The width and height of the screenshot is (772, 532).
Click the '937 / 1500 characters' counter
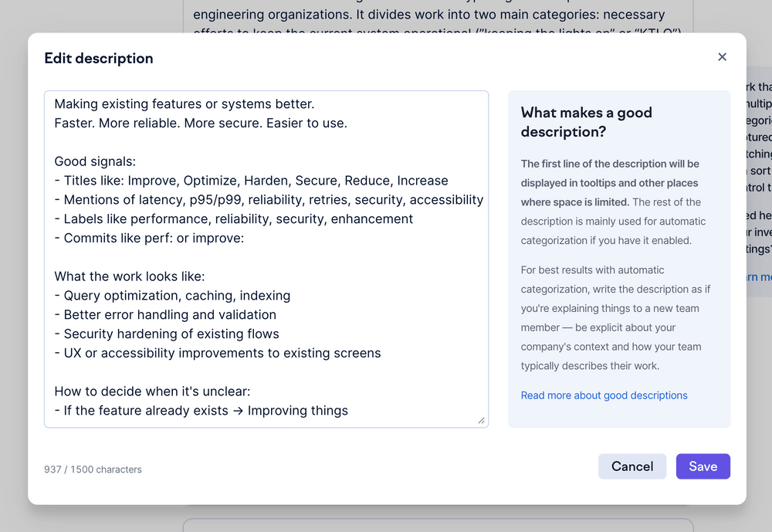pos(93,469)
